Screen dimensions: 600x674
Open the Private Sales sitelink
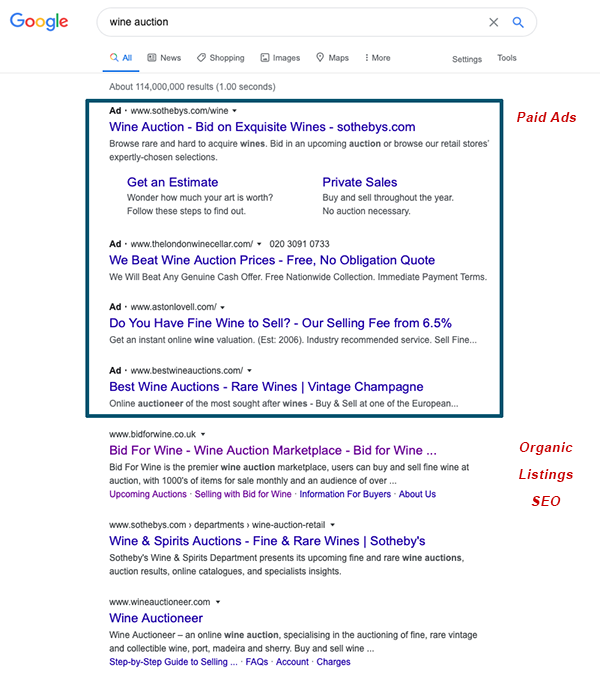tap(360, 182)
